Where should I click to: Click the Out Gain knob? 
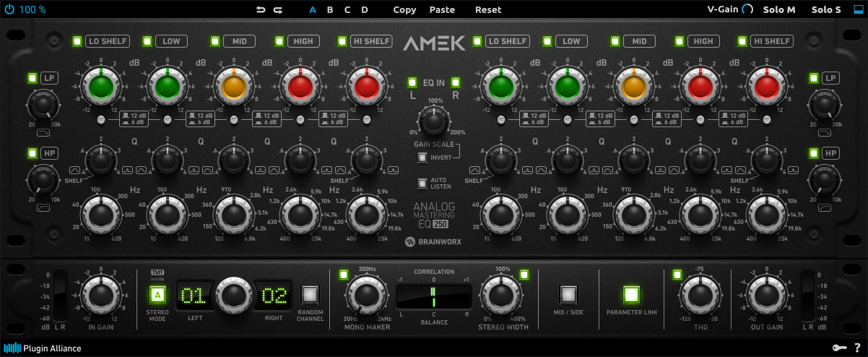765,294
